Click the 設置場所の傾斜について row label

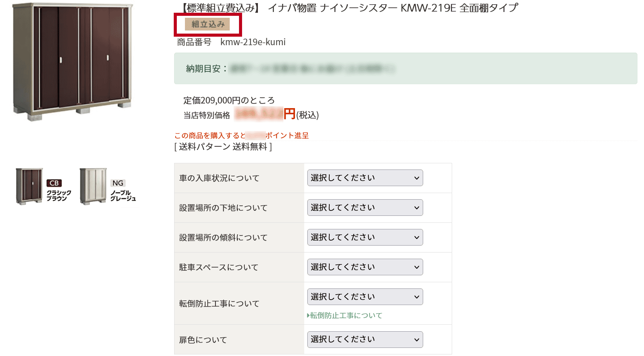tap(223, 237)
